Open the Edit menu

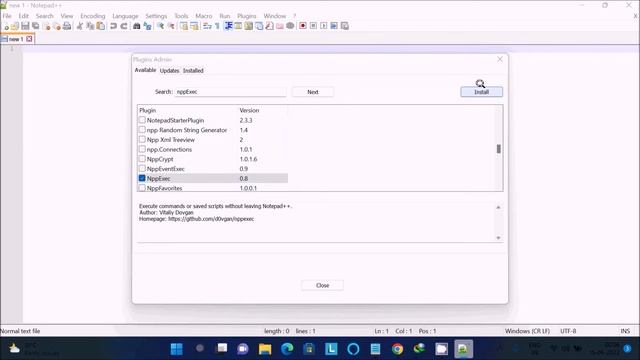(x=24, y=16)
